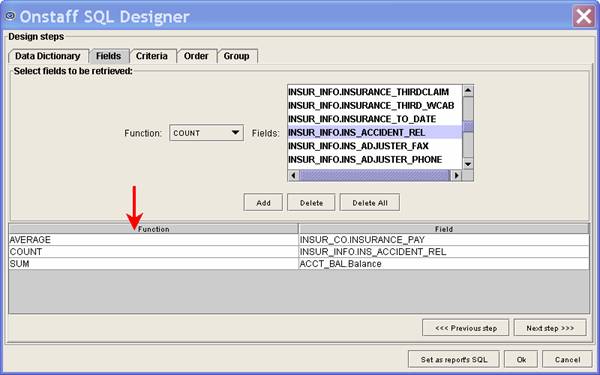Viewport: 600px width, 375px height.
Task: Switch to the Data Dictionary tab
Action: click(48, 56)
